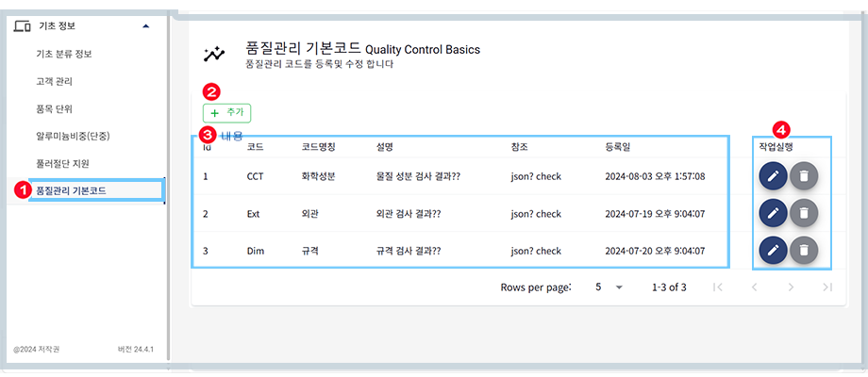Delete the Dim row with trash icon

tap(803, 251)
